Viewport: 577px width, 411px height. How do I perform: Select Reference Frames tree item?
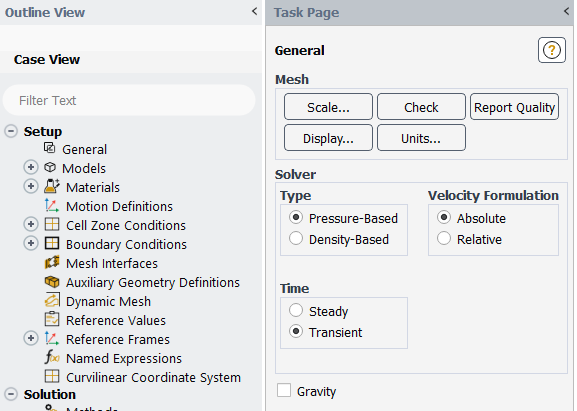[x=118, y=340]
